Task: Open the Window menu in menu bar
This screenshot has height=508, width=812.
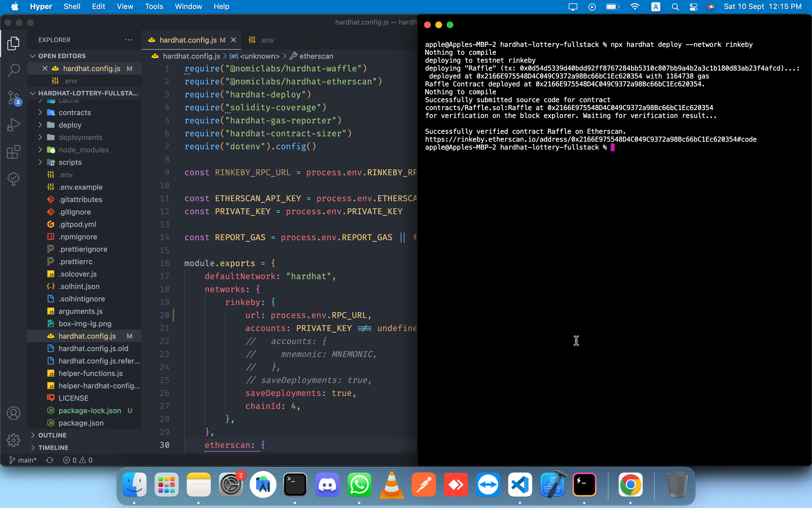Action: click(188, 6)
